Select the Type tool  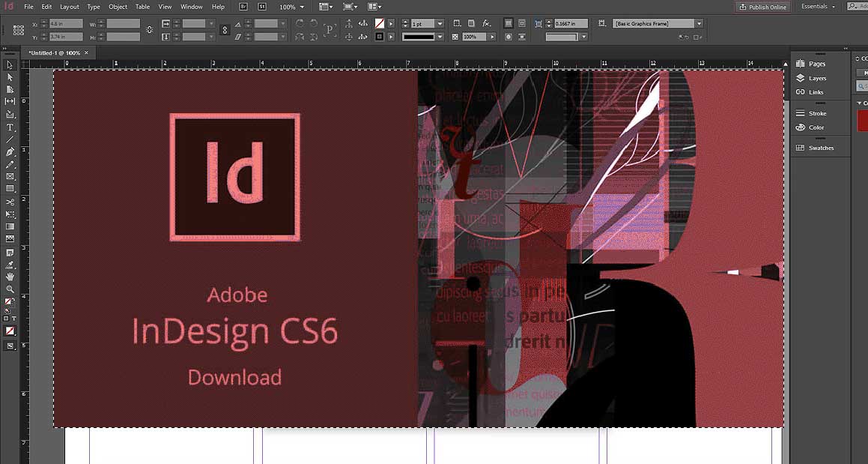tap(10, 127)
